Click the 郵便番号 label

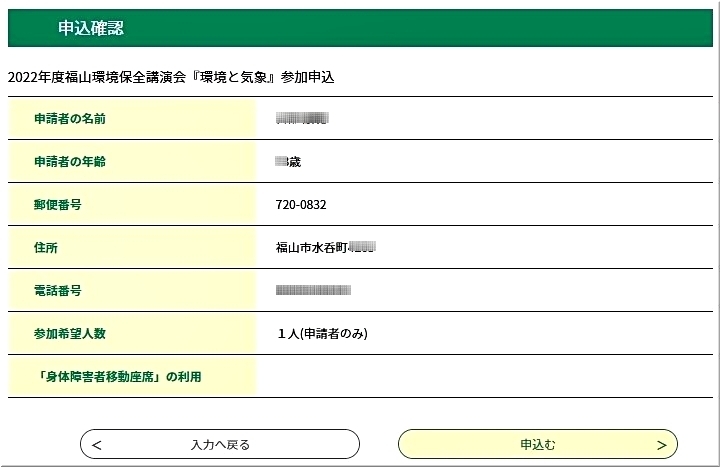(57, 205)
